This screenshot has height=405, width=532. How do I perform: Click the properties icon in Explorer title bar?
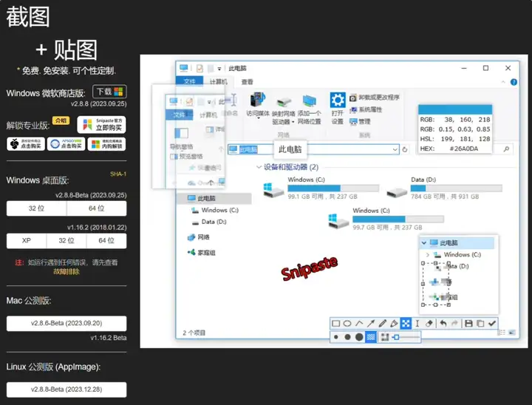[x=199, y=68]
